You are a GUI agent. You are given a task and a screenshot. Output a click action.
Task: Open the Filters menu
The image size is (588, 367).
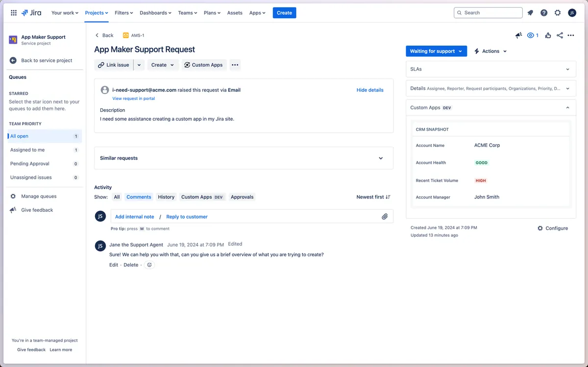(x=123, y=13)
